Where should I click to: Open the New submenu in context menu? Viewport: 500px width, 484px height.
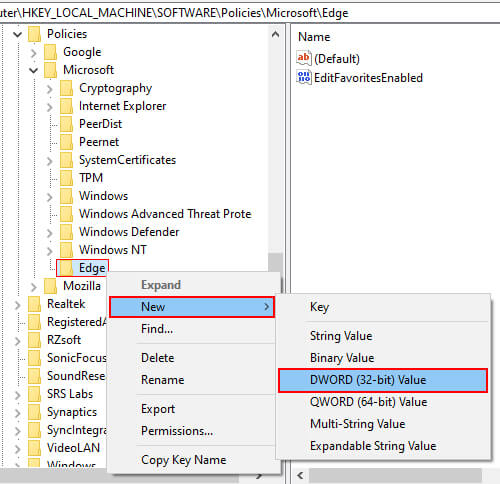tap(192, 307)
